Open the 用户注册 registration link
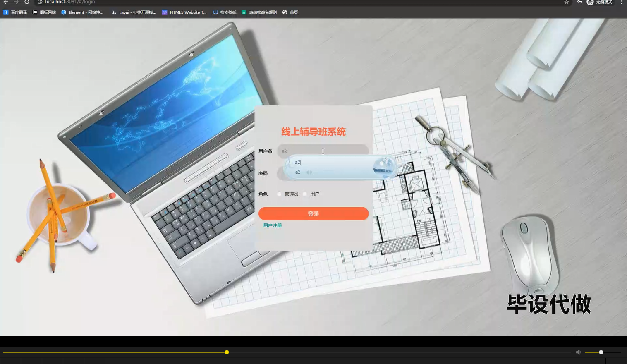Screen dimensions: 627x364 pyautogui.click(x=272, y=225)
